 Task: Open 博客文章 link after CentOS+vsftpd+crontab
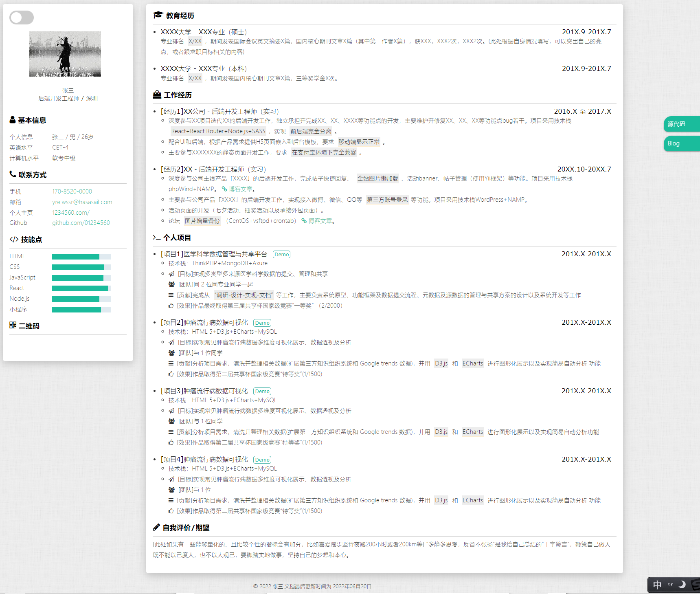(x=320, y=221)
